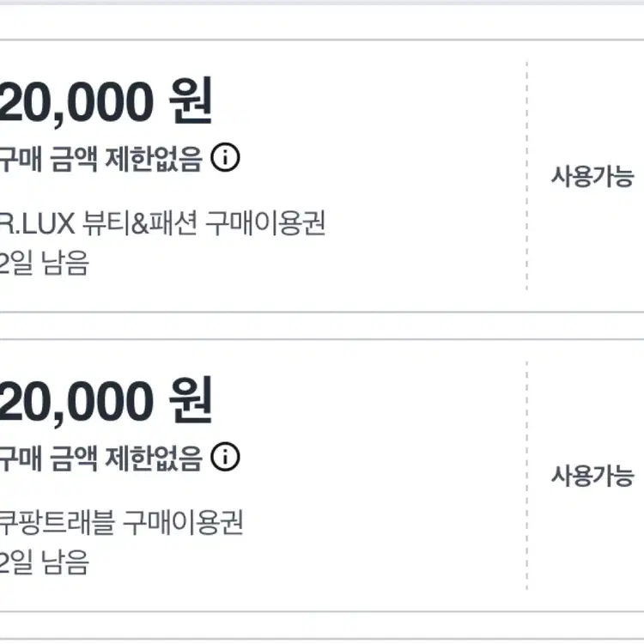
Task: Select the R.LUX 뷰티&패션 구매이용권 name
Action: 163,223
